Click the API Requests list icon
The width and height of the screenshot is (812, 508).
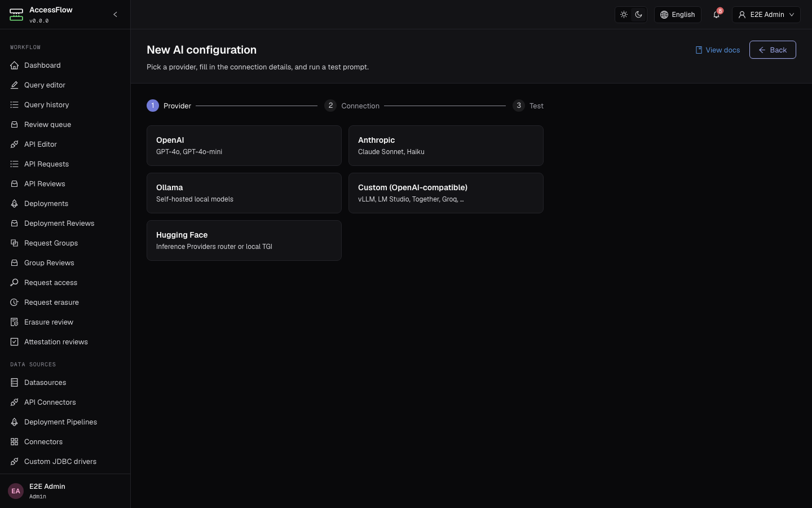15,164
